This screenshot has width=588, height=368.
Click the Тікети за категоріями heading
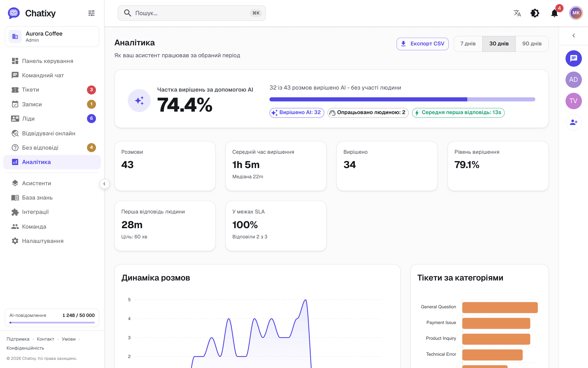click(460, 278)
